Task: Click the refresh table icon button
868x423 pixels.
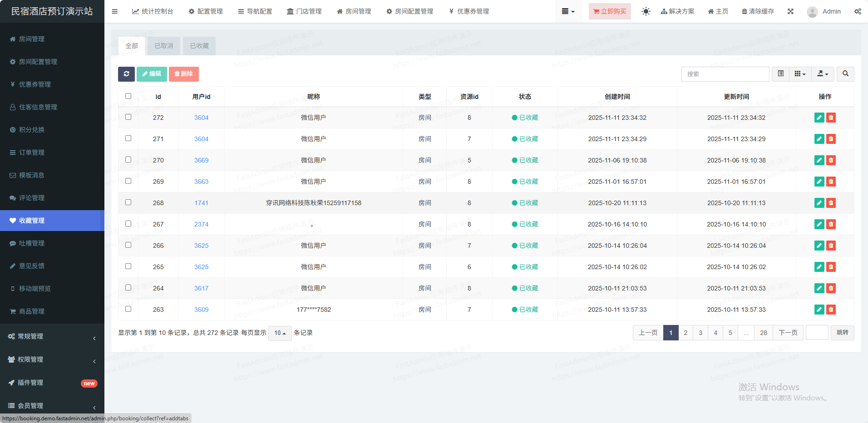Action: (x=126, y=74)
